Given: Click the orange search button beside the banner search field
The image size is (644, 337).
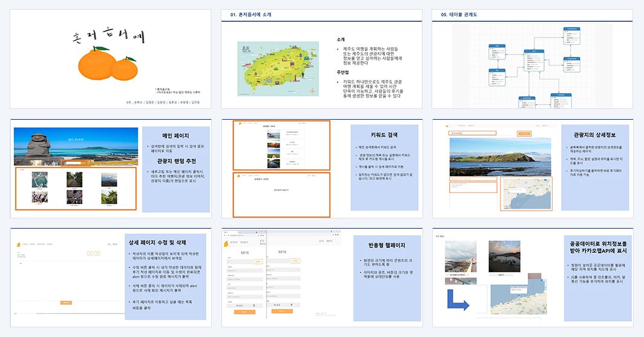Looking at the screenshot, I should 85,163.
